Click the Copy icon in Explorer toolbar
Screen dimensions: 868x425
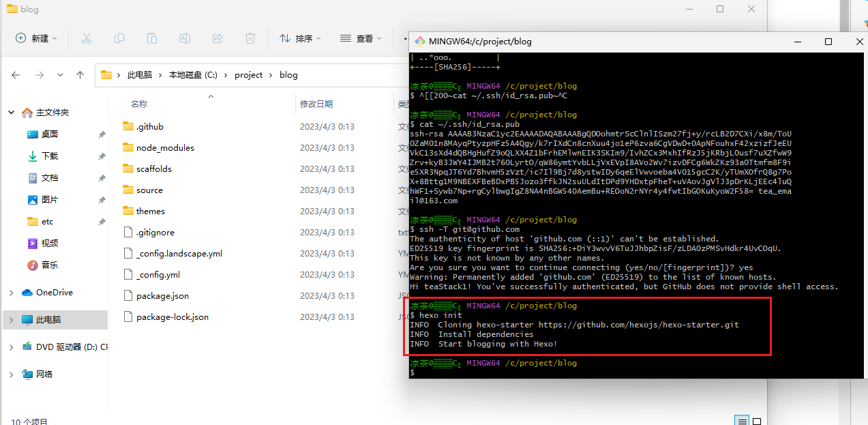coord(119,38)
